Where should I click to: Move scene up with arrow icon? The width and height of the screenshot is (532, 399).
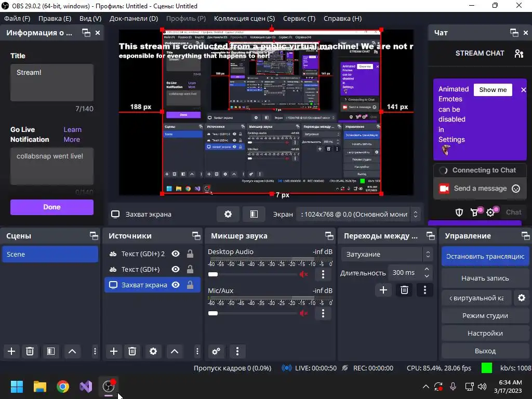[x=72, y=351]
